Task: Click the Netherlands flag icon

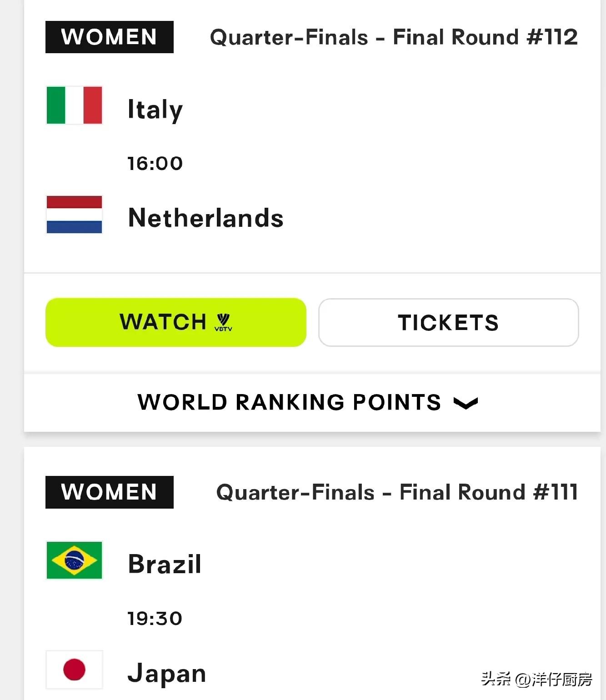Action: (x=74, y=215)
